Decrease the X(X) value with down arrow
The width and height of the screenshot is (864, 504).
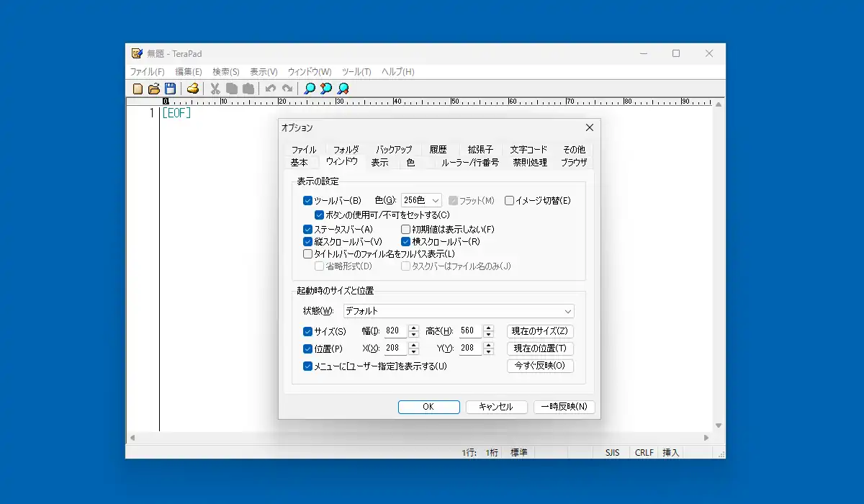click(413, 352)
